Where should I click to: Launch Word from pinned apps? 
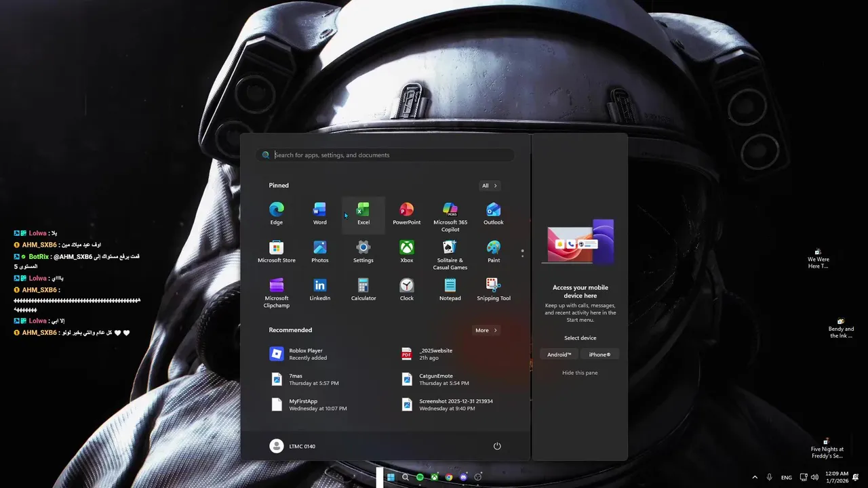point(319,213)
